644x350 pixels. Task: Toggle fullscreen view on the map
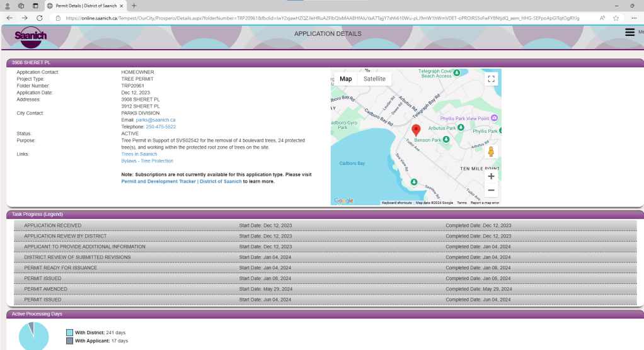pyautogui.click(x=492, y=79)
